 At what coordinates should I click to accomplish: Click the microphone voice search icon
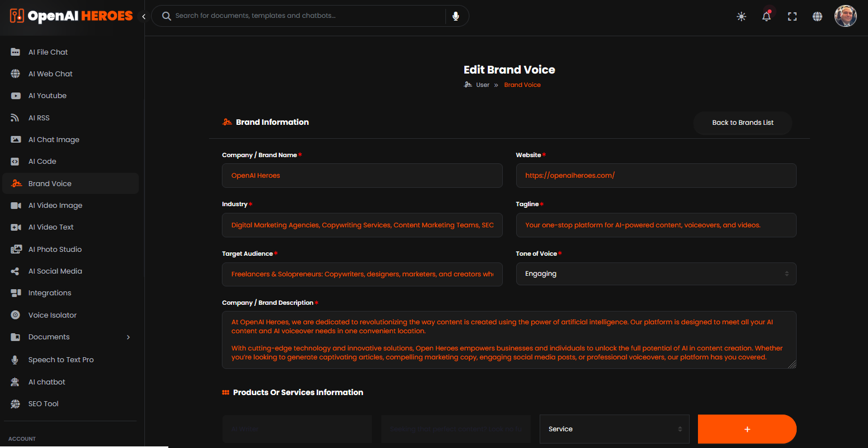(x=456, y=16)
